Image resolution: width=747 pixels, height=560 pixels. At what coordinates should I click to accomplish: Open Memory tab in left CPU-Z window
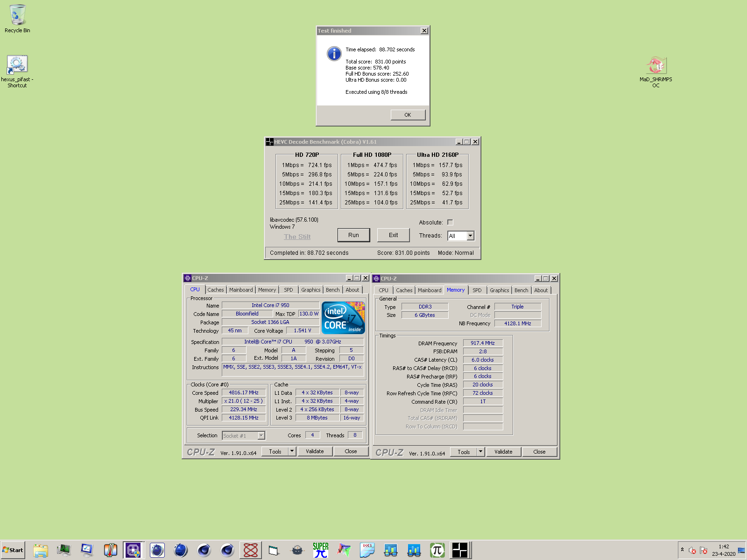[267, 290]
